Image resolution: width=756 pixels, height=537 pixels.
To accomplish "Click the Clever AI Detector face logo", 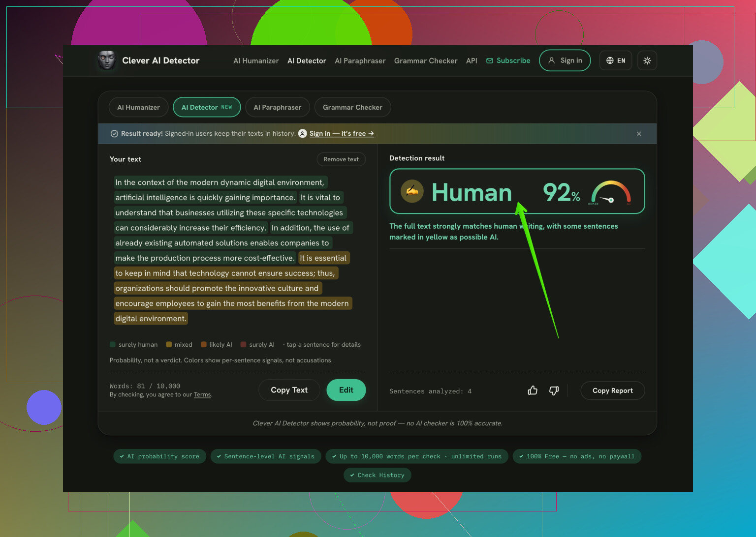I will [x=106, y=60].
